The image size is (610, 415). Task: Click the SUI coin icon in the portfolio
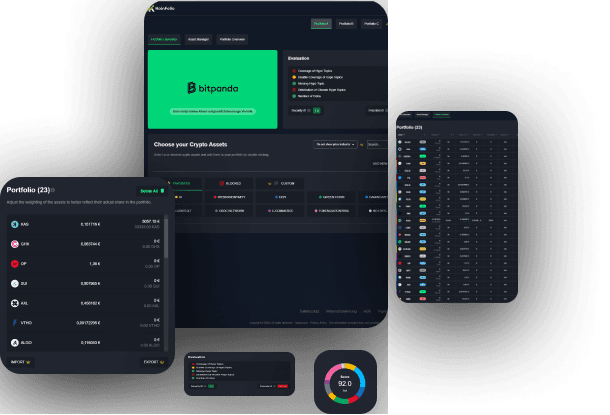tap(15, 284)
